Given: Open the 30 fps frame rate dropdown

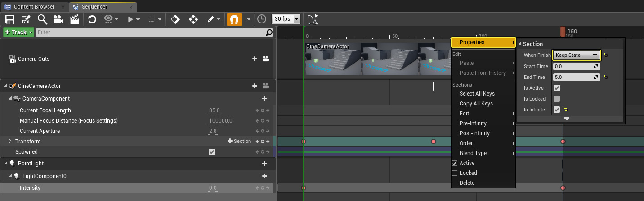Looking at the screenshot, I should click(286, 19).
